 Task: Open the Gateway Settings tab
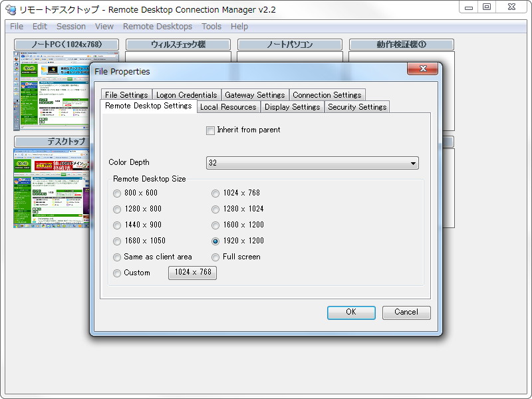pos(255,94)
